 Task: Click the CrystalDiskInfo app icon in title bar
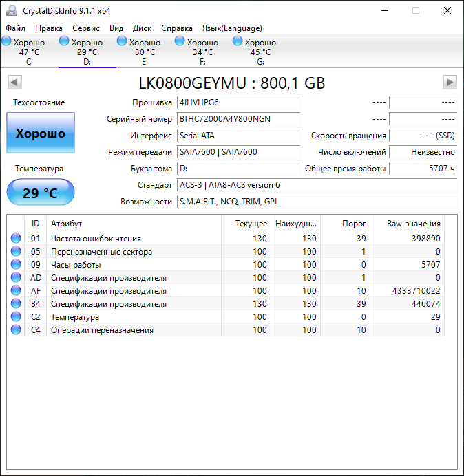coord(12,10)
